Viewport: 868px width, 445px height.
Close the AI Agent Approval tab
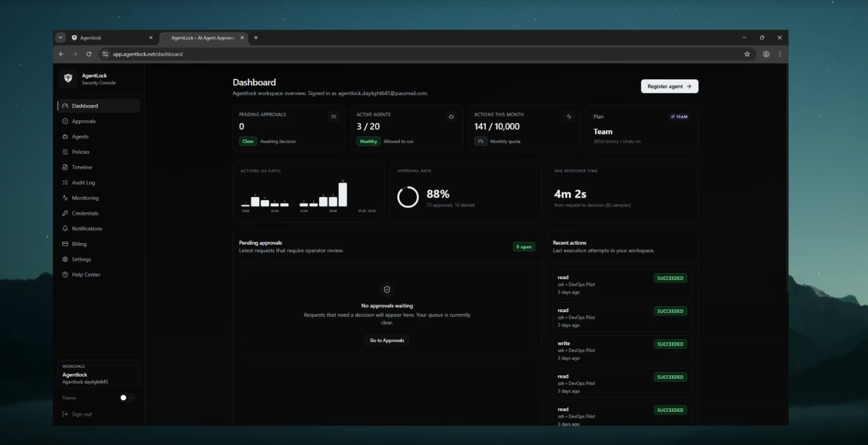click(242, 38)
